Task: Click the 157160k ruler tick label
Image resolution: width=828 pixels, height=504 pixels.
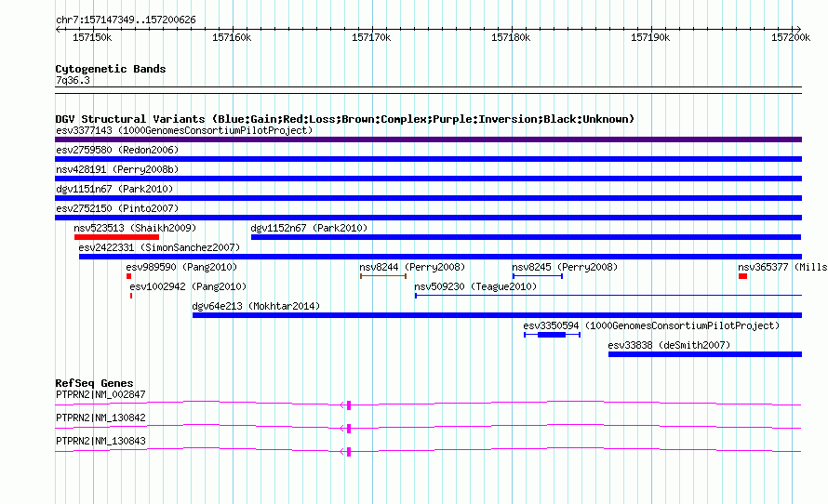Action: click(x=232, y=37)
